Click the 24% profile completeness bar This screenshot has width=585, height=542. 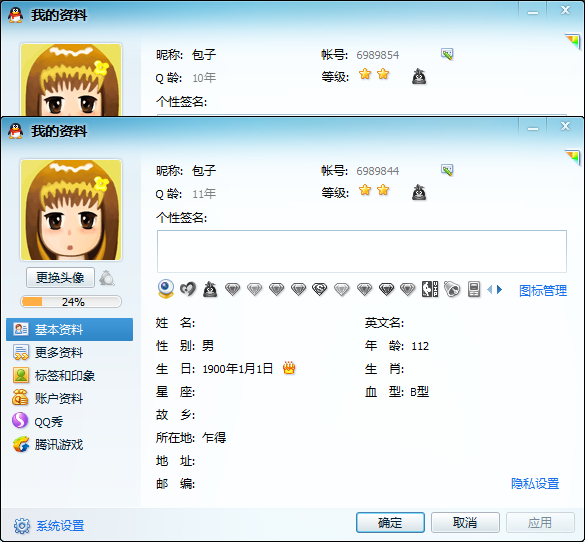[x=71, y=301]
